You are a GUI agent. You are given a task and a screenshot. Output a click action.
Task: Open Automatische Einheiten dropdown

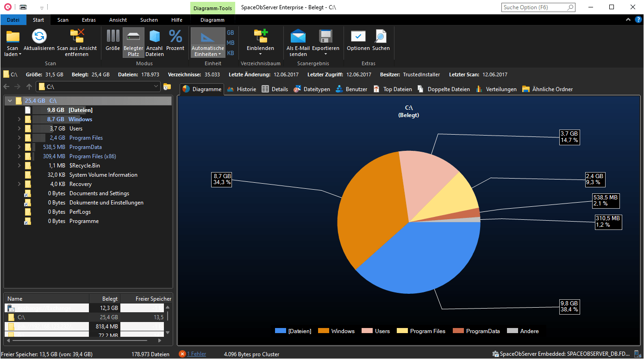pos(208,43)
